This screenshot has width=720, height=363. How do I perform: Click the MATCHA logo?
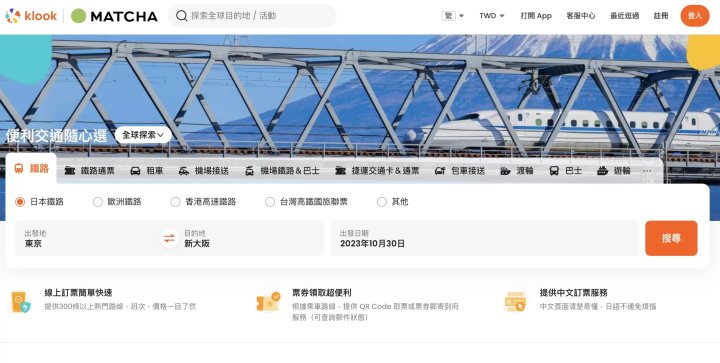114,16
